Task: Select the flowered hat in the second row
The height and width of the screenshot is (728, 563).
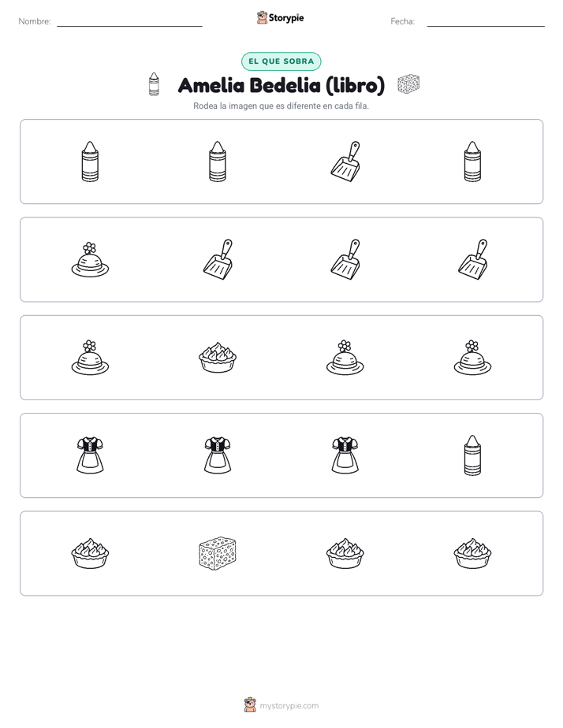Action: [x=90, y=259]
